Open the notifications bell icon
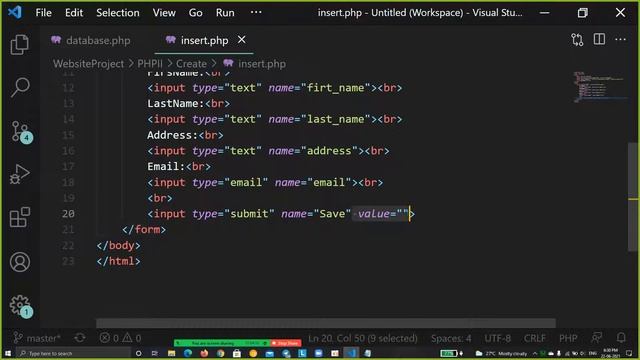 [621, 338]
